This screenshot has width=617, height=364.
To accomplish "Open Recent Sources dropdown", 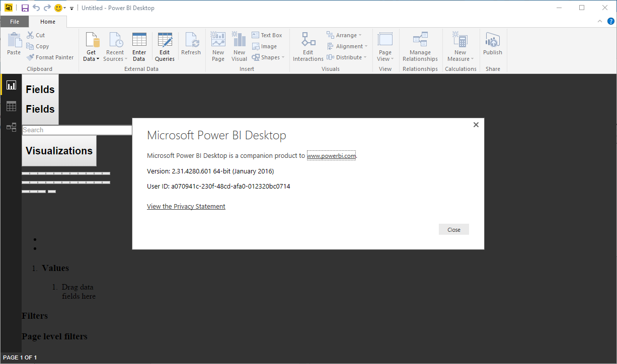I will (x=115, y=47).
